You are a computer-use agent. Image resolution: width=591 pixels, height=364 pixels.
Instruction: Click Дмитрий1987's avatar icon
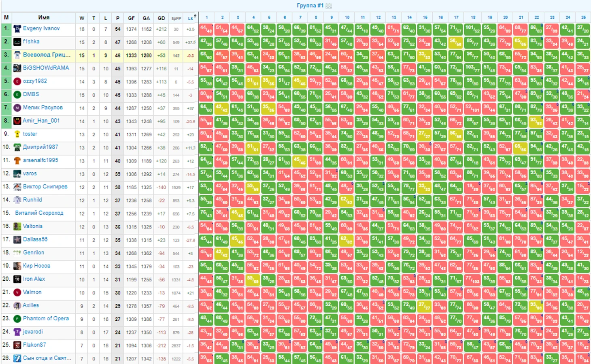point(17,147)
